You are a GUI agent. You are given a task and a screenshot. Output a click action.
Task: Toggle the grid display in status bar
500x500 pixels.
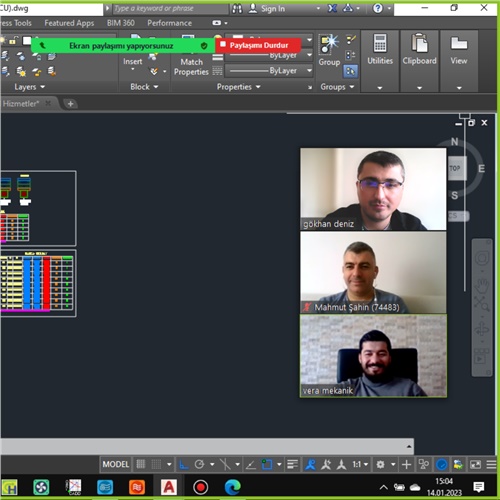[141, 464]
